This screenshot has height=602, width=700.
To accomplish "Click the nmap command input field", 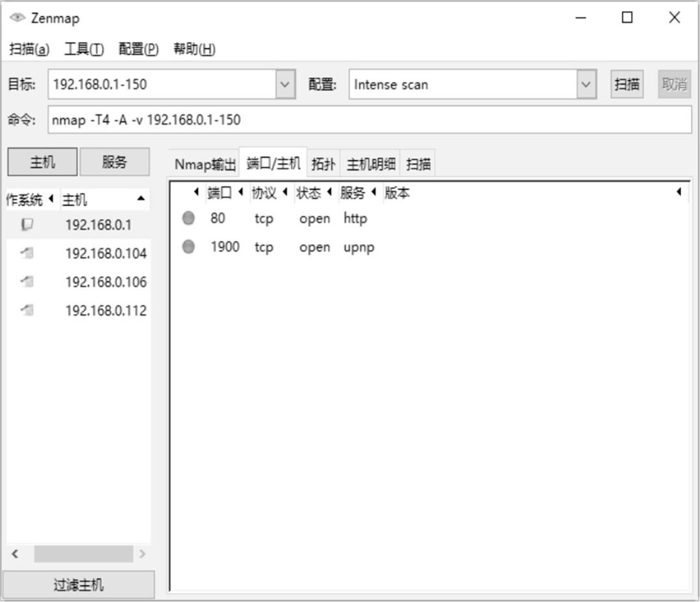I will (x=369, y=120).
